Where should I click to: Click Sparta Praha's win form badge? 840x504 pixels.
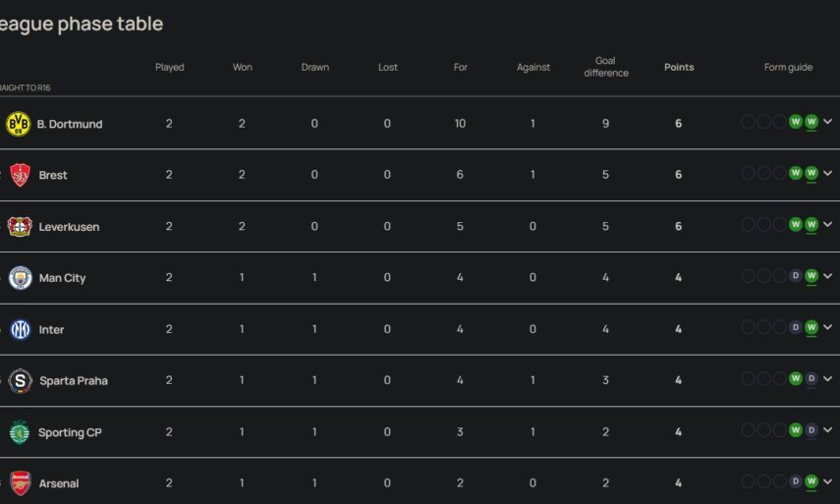(x=796, y=378)
